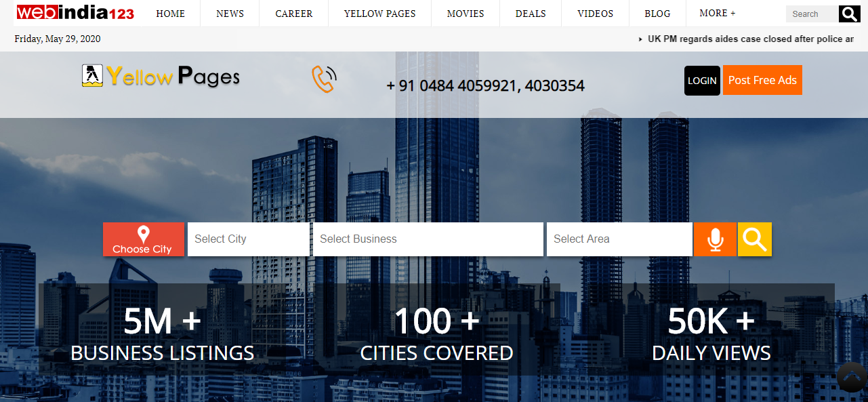
Task: Click the Post Free Ads button
Action: [x=762, y=80]
